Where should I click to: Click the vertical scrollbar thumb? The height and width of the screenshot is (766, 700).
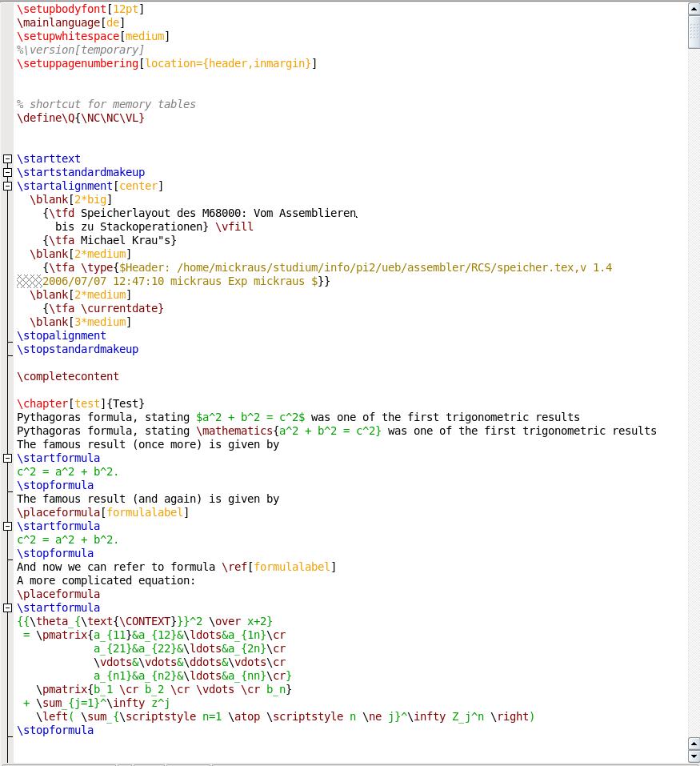pos(693,32)
